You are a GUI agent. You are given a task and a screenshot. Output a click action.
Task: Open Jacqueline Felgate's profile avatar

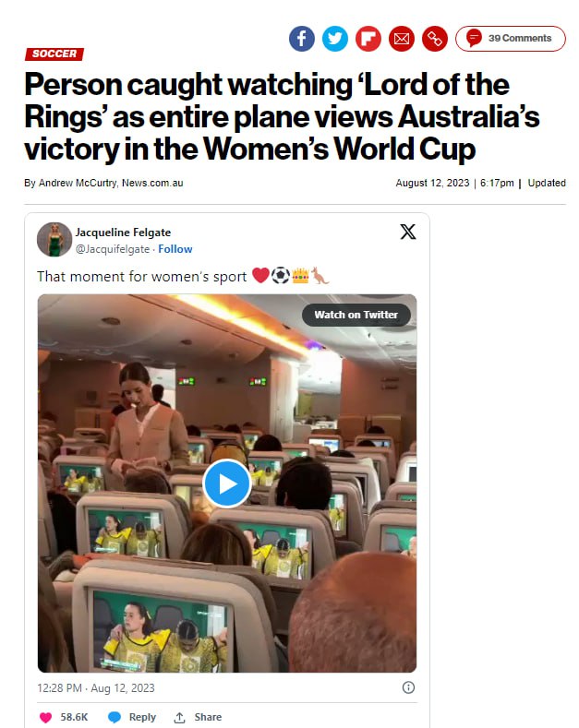(x=54, y=240)
